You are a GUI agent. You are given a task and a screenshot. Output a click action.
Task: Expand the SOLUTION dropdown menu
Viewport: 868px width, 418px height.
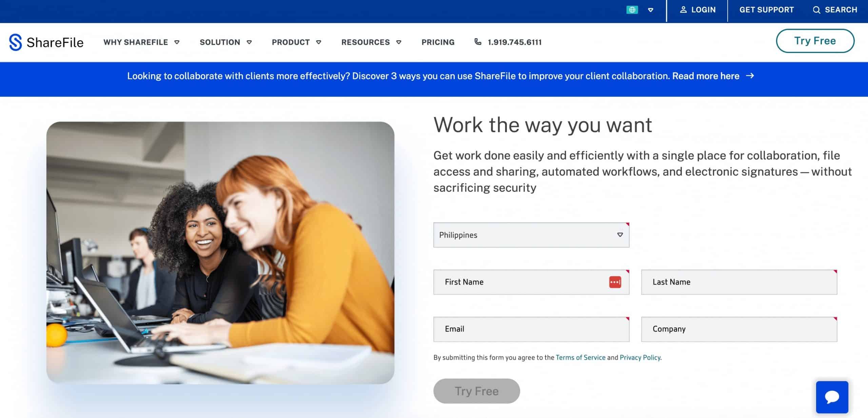226,42
